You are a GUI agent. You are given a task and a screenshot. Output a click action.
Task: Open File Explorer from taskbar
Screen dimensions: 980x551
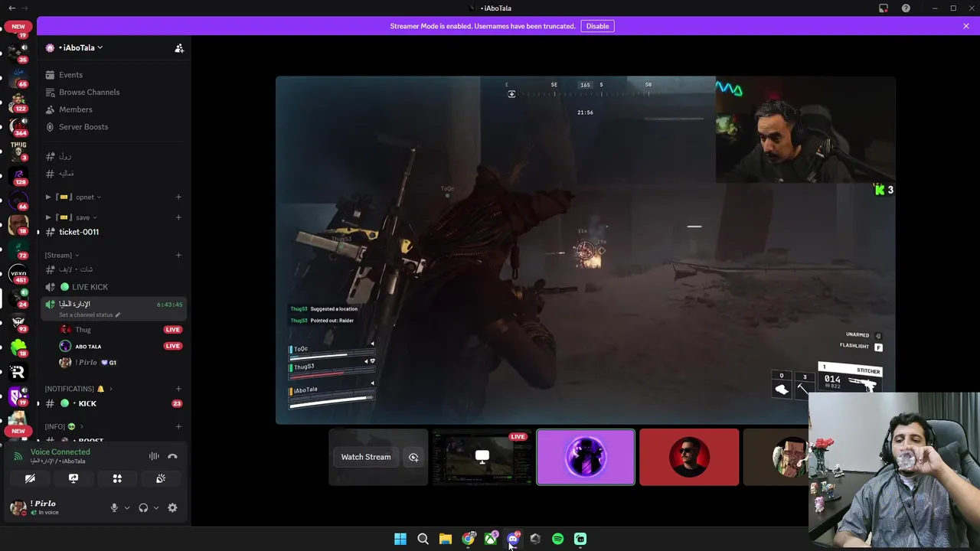[x=446, y=539]
